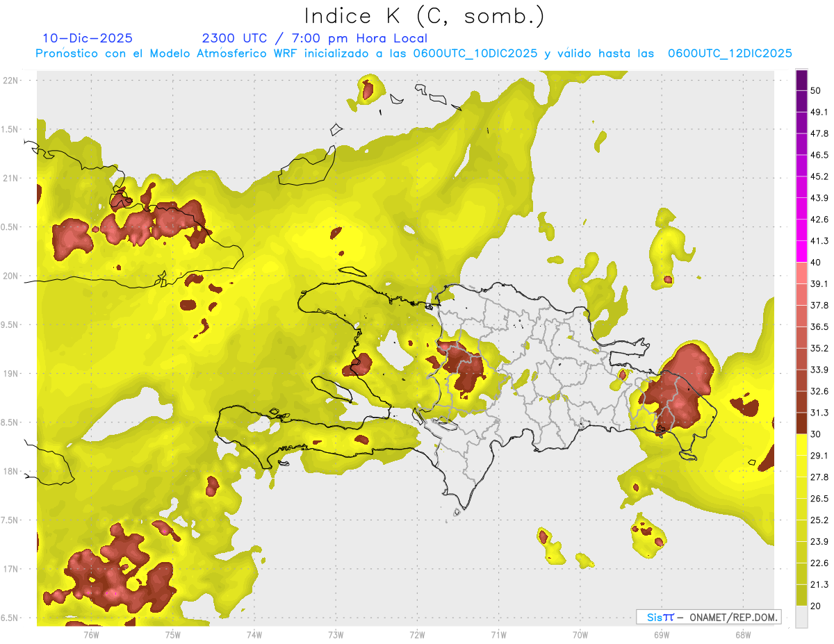The width and height of the screenshot is (834, 644).
Task: Click the '73W' longitude label
Action: coord(336,634)
